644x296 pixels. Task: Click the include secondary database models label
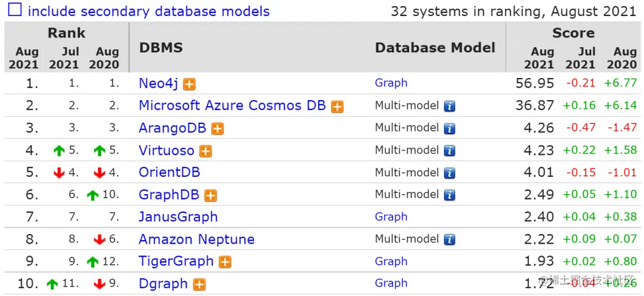(x=148, y=11)
